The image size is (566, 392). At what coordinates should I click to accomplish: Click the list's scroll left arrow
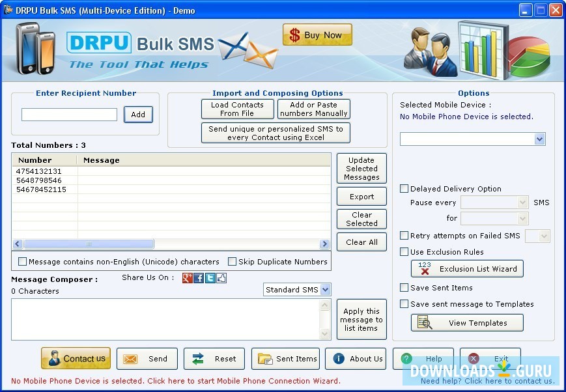pyautogui.click(x=18, y=244)
